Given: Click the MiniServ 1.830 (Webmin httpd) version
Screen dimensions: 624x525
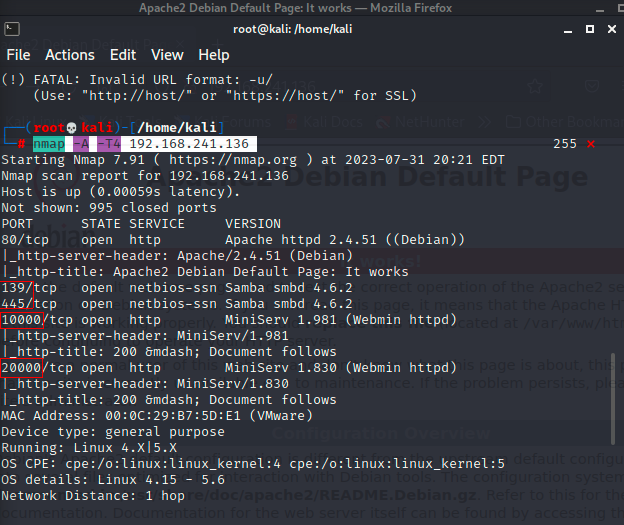Looking at the screenshot, I should 341,367.
